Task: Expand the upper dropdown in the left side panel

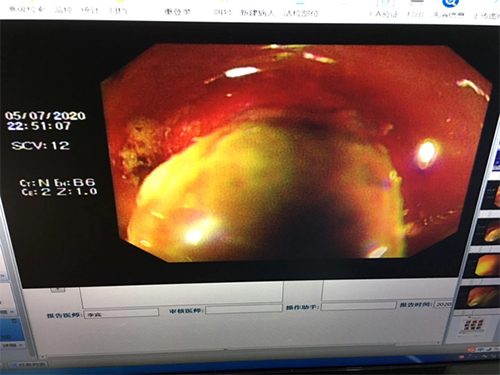Action: (x=7, y=312)
